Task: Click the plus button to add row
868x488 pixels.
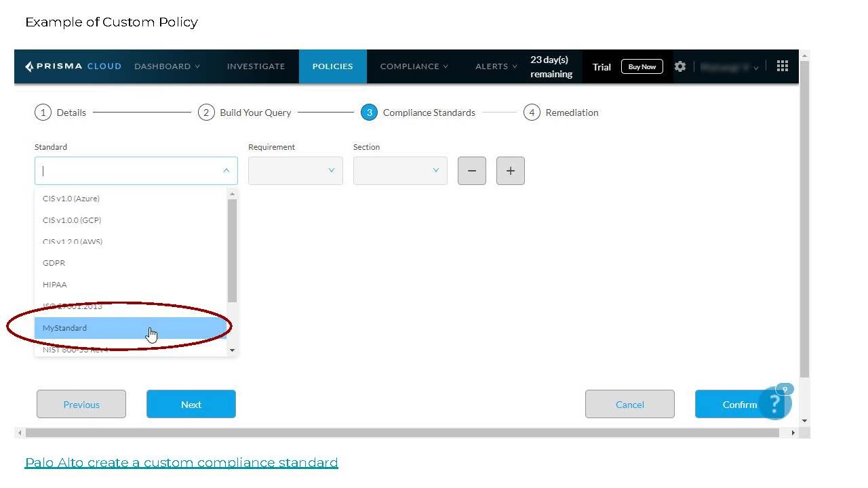Action: click(511, 171)
